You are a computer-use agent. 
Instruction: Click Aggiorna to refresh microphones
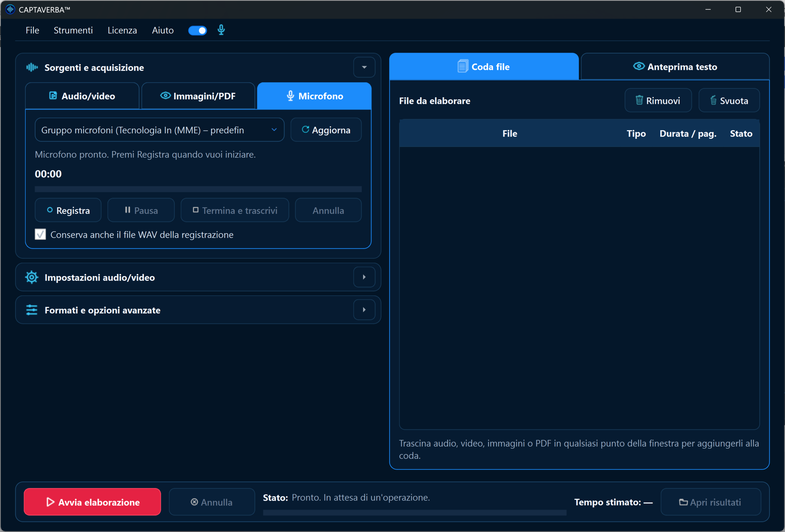coord(326,130)
